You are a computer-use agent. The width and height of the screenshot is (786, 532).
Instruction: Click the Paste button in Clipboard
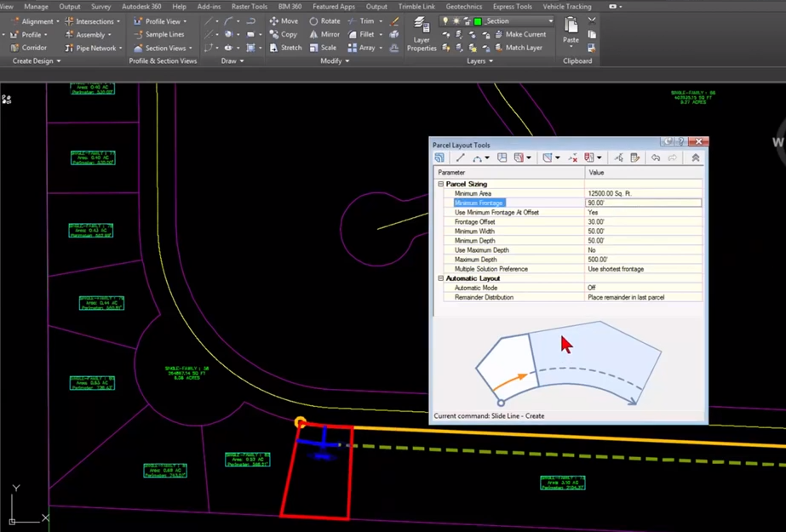(571, 31)
